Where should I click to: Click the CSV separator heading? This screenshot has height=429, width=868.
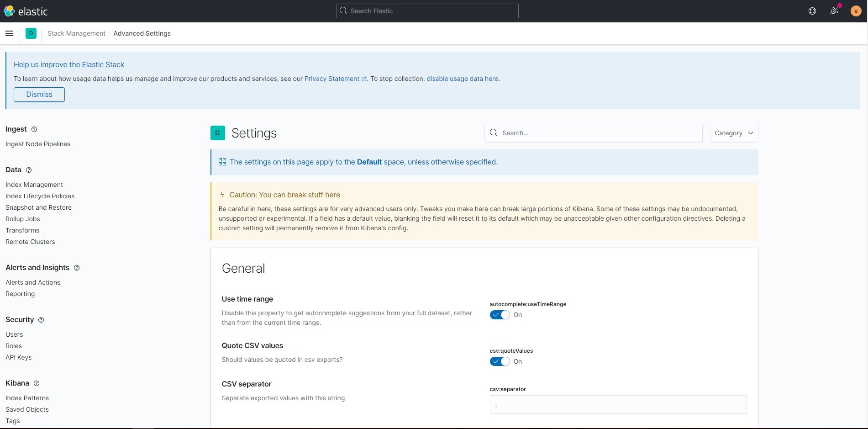click(x=247, y=384)
